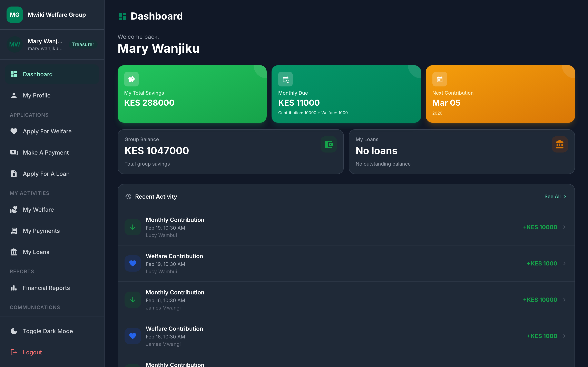Click the Logout link
The width and height of the screenshot is (588, 367).
point(32,352)
